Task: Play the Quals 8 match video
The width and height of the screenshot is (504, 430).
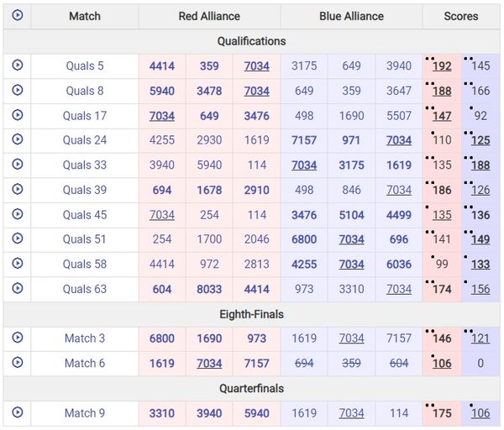Action: click(17, 91)
